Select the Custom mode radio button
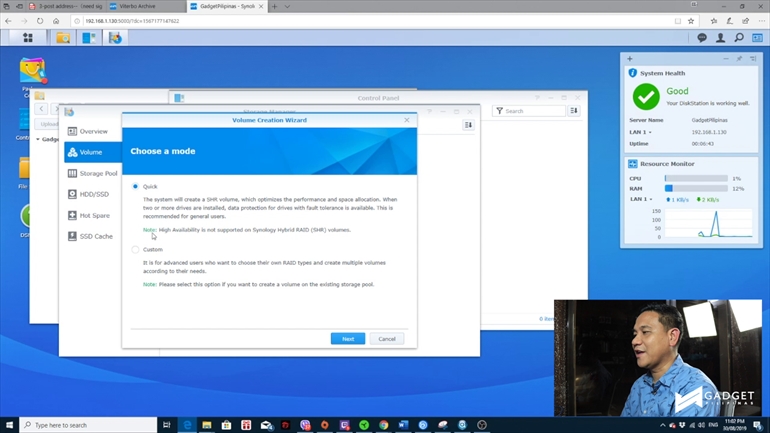Screen dimensions: 770x433 (x=135, y=249)
